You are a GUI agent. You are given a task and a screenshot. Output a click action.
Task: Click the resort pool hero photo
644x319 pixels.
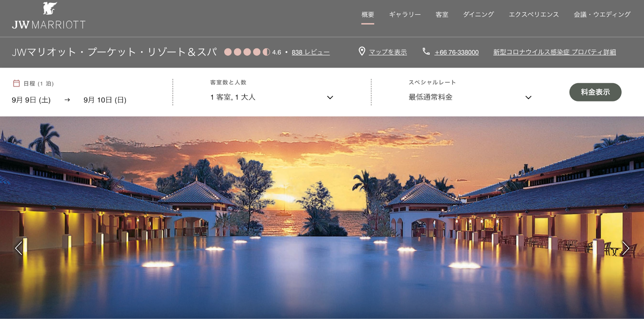click(x=322, y=218)
